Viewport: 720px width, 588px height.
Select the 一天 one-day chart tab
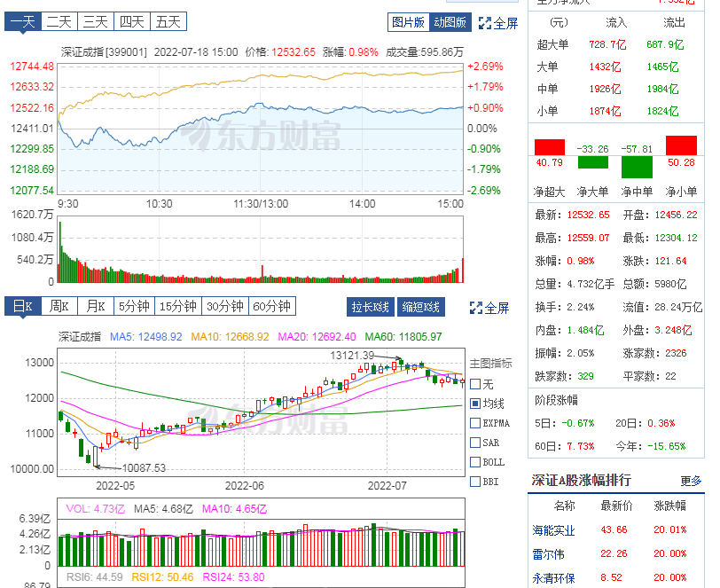click(23, 21)
